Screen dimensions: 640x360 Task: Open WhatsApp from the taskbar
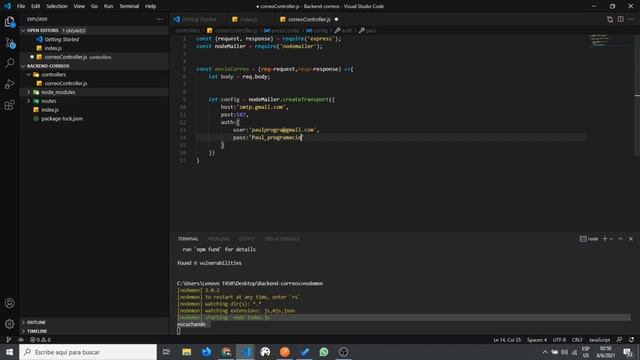pyautogui.click(x=324, y=352)
